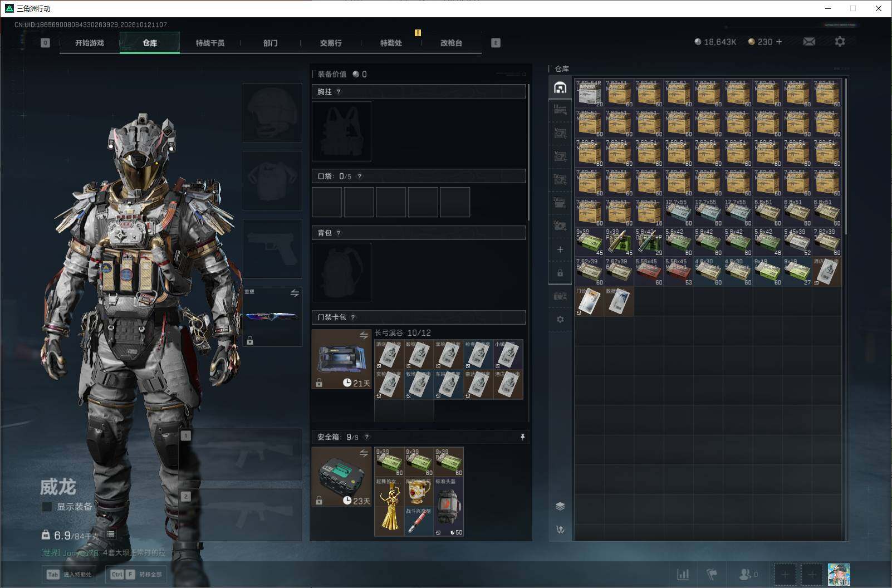The height and width of the screenshot is (588, 892).
Task: Select the golden statue item in 安全箱
Action: click(x=389, y=507)
